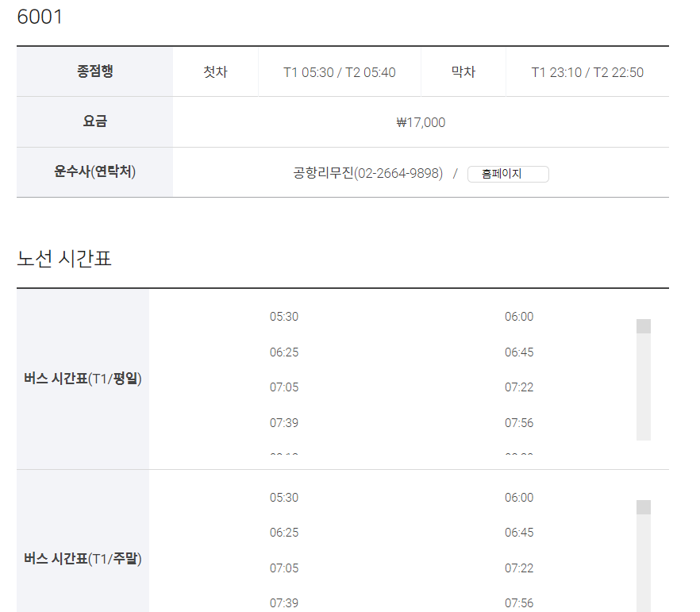Click the weekend timetable scrollbar track below thumb
Image resolution: width=700 pixels, height=612 pixels.
coord(644,563)
